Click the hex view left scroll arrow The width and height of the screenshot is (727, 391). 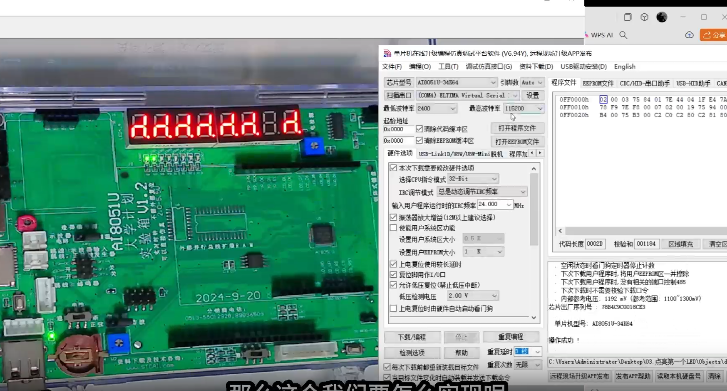click(560, 231)
